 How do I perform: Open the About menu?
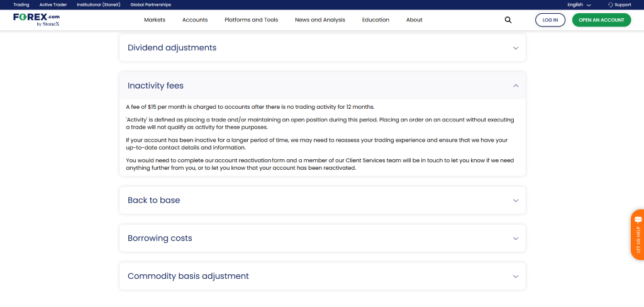(414, 20)
